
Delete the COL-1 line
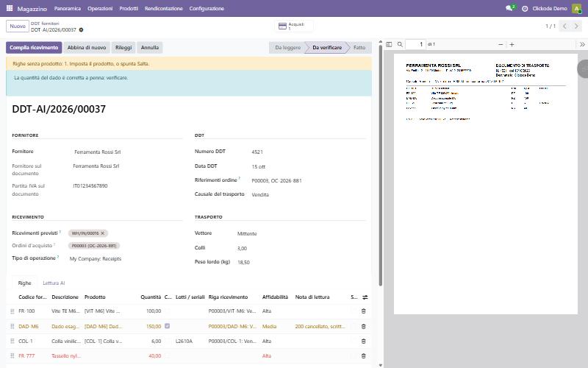[x=363, y=342]
